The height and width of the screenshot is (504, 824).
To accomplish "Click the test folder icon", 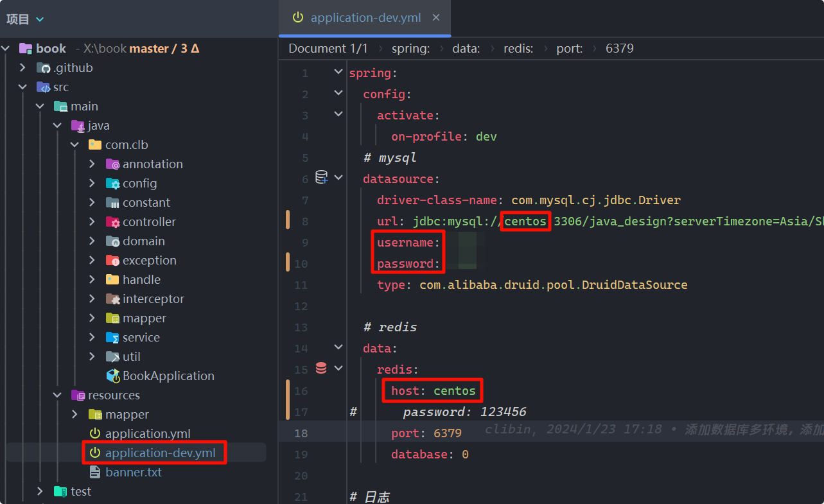I will coord(60,491).
